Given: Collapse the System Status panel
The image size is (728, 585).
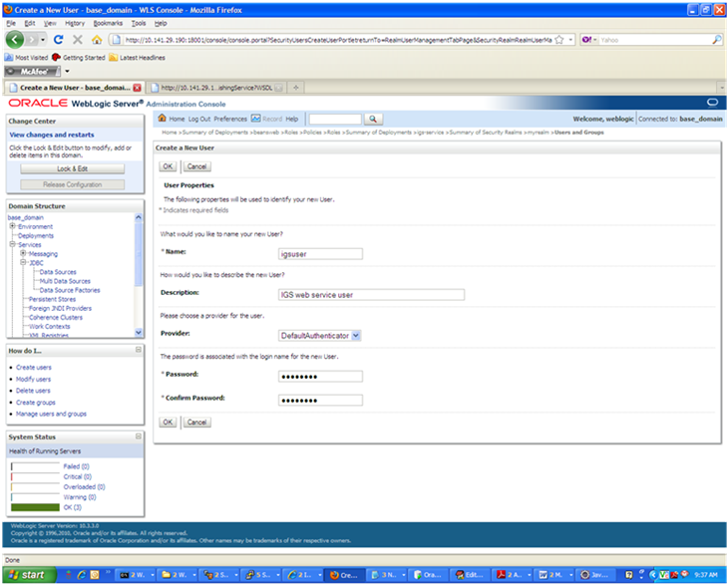Looking at the screenshot, I should click(x=139, y=437).
